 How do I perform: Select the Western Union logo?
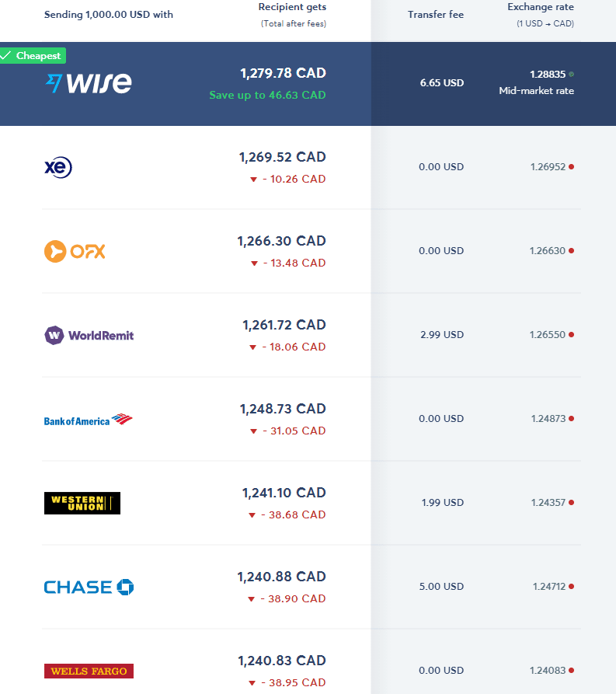pyautogui.click(x=82, y=503)
